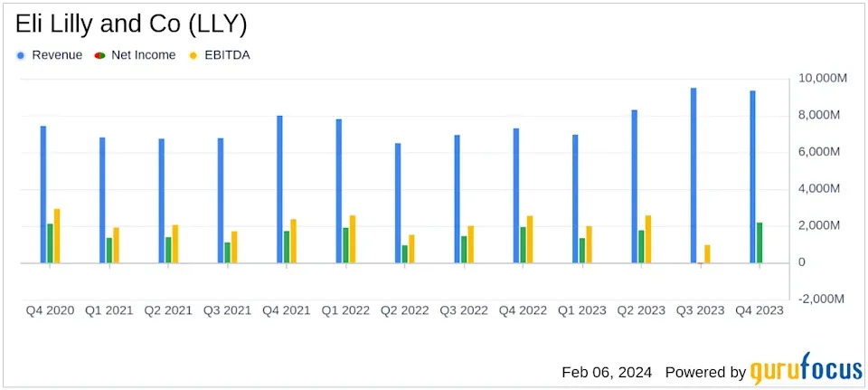Select the Q3 2023 axis label
This screenshot has width=868, height=390.
700,310
